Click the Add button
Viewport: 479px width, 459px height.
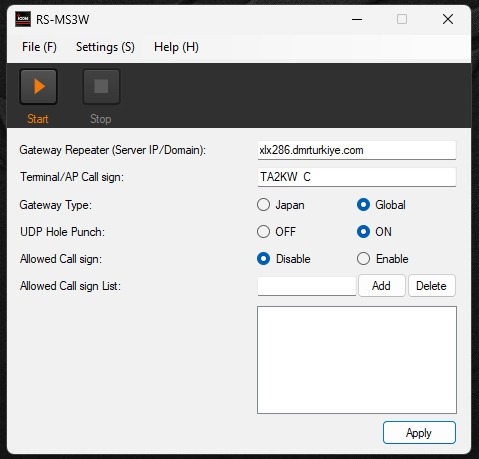click(382, 286)
